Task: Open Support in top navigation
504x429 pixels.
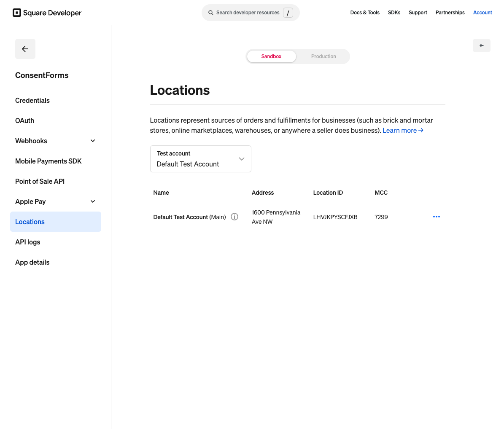Action: 418,13
